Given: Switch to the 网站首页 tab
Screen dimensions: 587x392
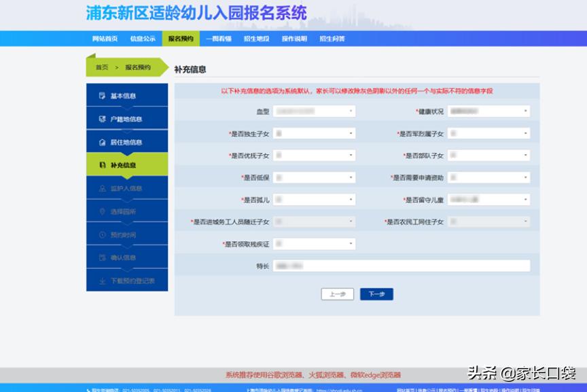Looking at the screenshot, I should coord(103,39).
